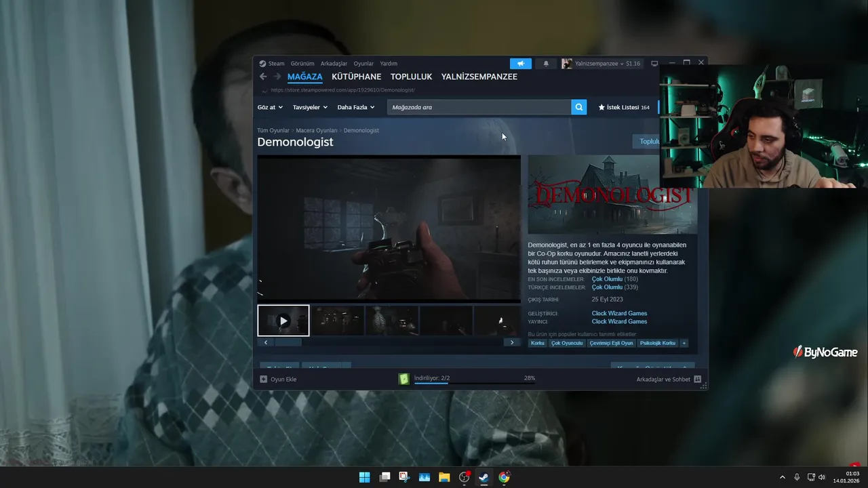
Task: Launch Snipping Tool from the taskbar
Action: click(404, 477)
